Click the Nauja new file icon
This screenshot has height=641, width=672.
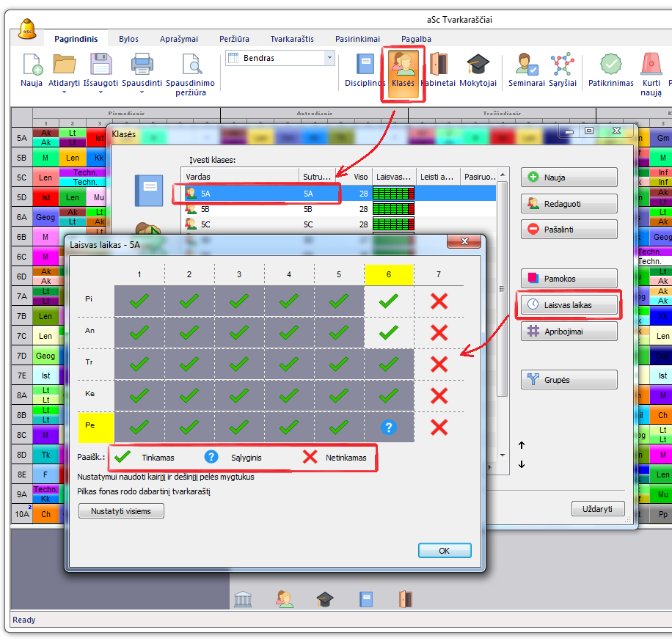pyautogui.click(x=32, y=65)
